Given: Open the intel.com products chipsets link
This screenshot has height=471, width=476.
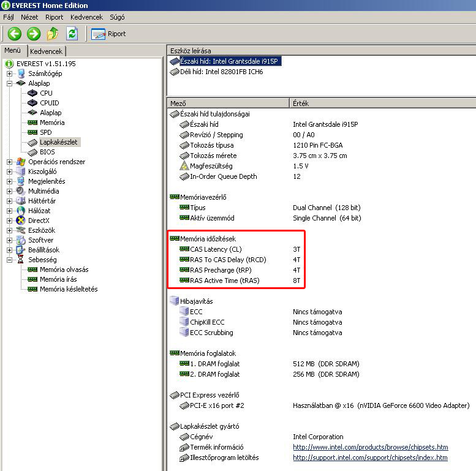Looking at the screenshot, I should pyautogui.click(x=371, y=447).
